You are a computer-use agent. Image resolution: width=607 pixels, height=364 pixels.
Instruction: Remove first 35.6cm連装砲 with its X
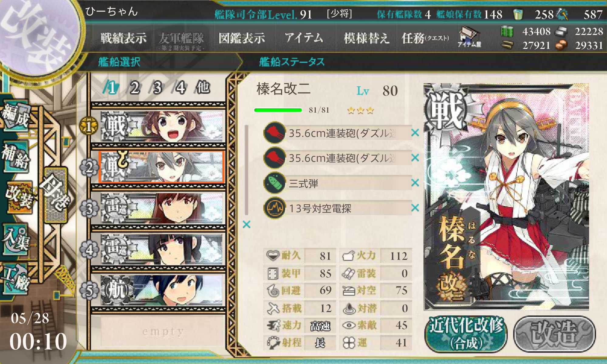415,133
